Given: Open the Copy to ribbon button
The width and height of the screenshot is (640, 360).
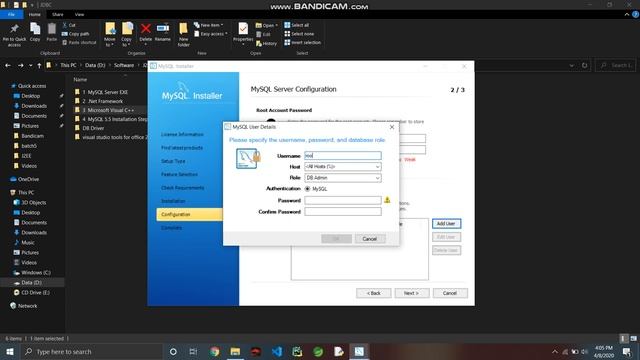Looking at the screenshot, I should pyautogui.click(x=127, y=34).
